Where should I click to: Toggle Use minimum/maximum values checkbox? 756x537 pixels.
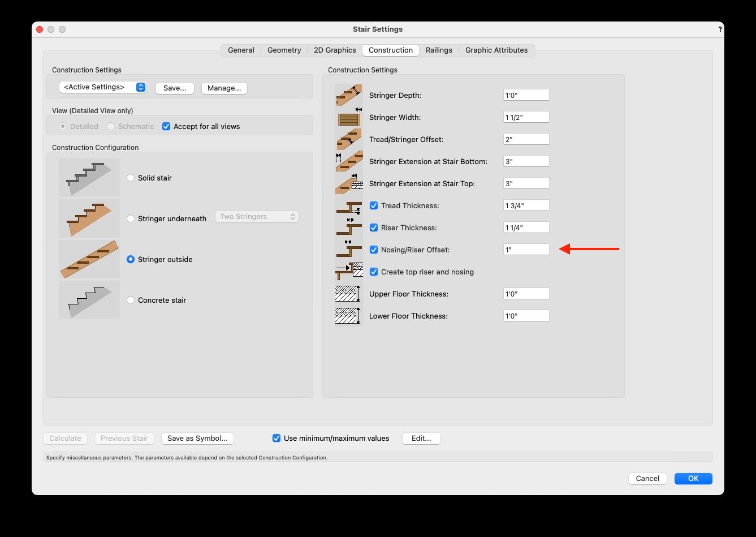277,438
